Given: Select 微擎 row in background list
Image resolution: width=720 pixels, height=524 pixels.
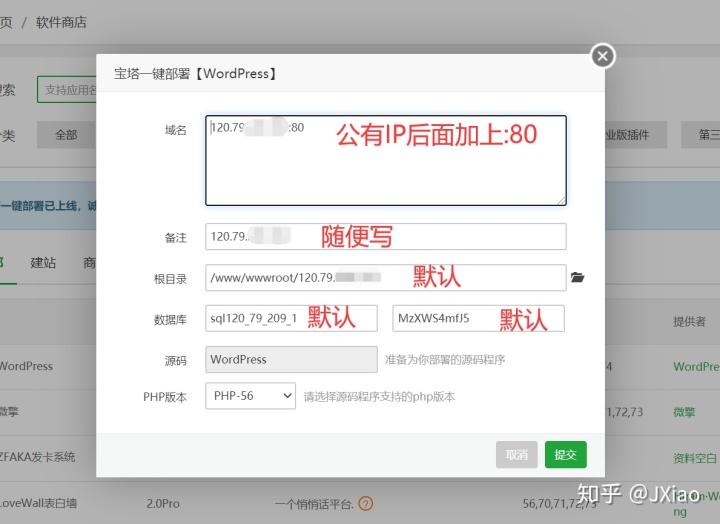Looking at the screenshot, I should (x=9, y=411).
